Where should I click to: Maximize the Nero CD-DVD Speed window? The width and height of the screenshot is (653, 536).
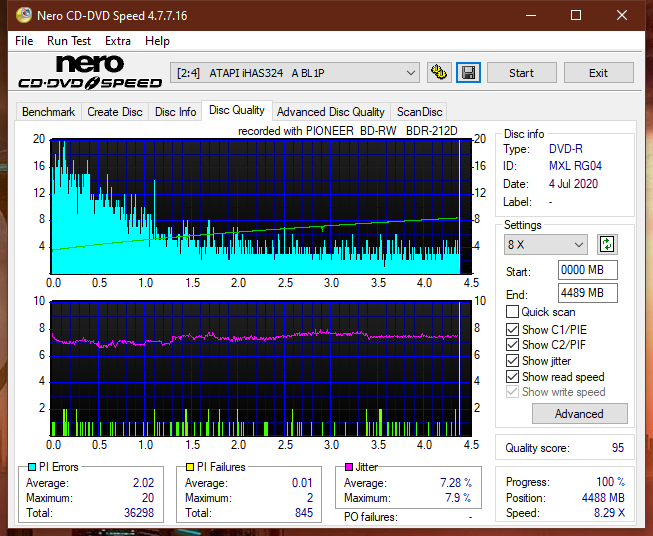pos(576,15)
